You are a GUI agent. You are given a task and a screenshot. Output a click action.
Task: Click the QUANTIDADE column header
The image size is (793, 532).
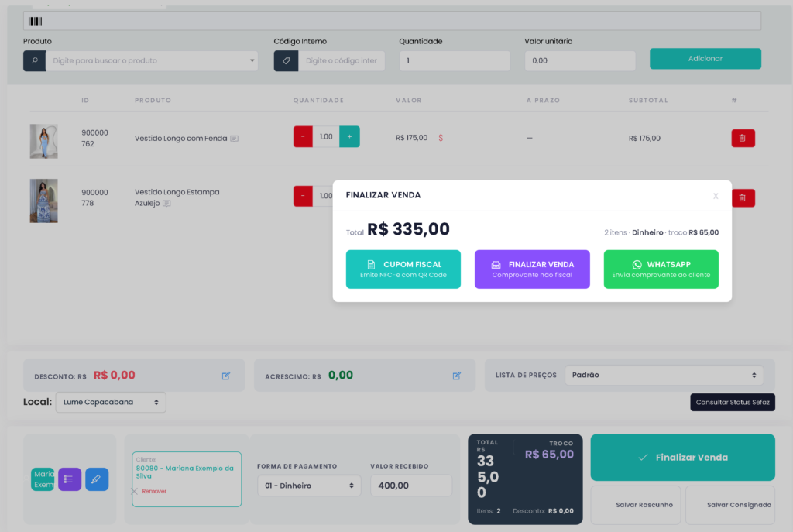[318, 100]
